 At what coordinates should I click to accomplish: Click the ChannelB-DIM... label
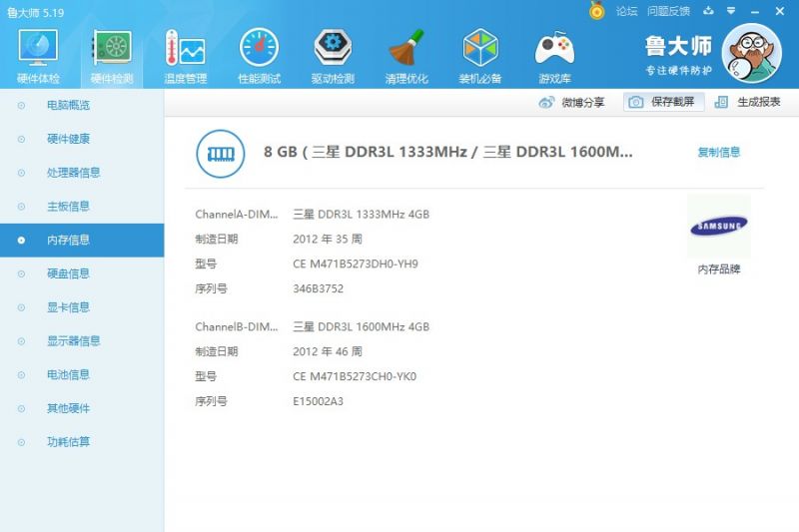tap(237, 326)
